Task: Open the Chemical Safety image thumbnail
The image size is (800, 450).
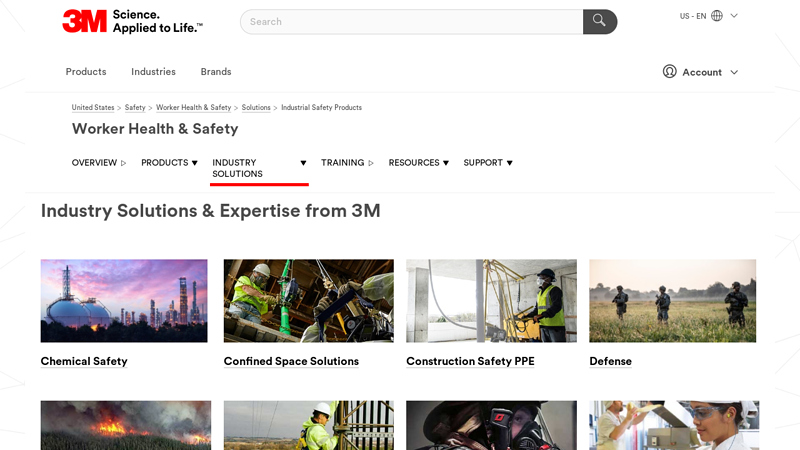Action: (x=124, y=301)
